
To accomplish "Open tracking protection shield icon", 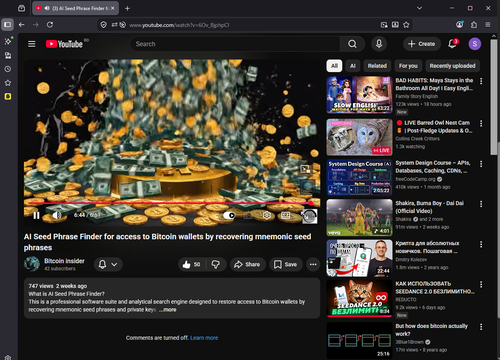I will click(x=104, y=25).
